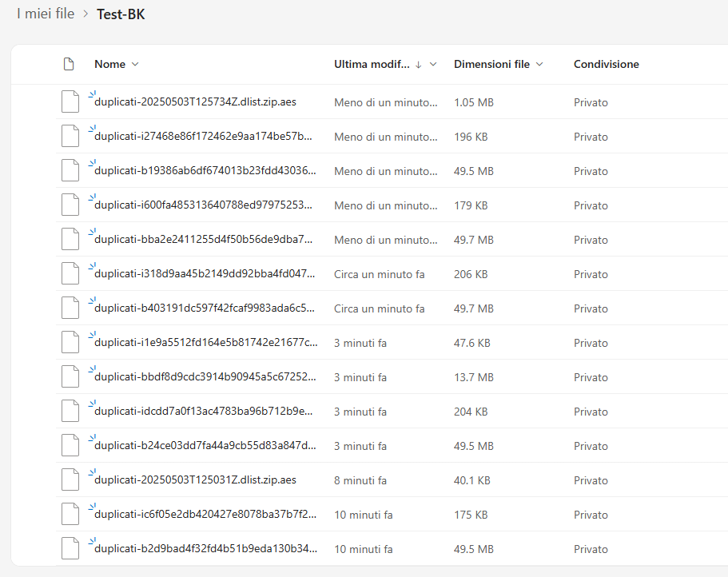The width and height of the screenshot is (728, 577).
Task: Click file icon of duplicati-20250503T125031Z.dlist.zip.aes
Action: point(70,480)
